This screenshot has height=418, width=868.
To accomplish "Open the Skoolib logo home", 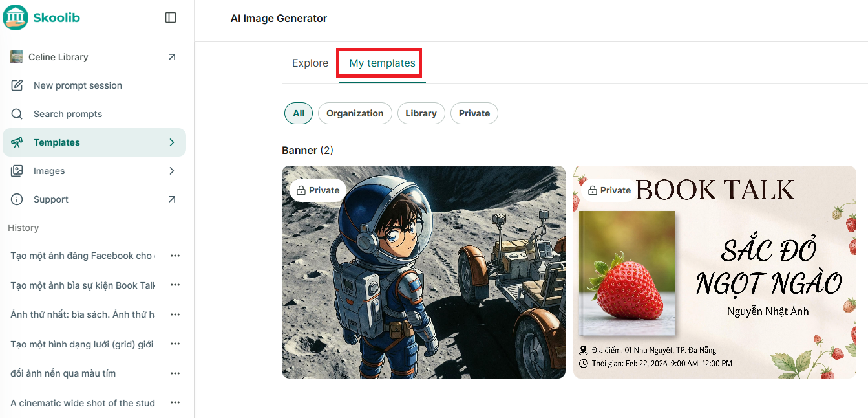I will point(42,17).
